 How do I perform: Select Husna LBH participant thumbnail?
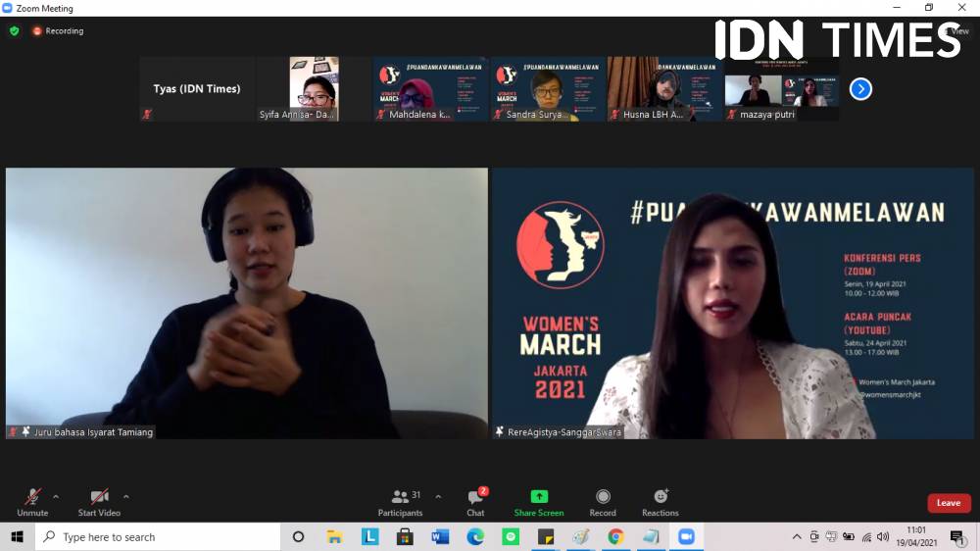click(665, 89)
